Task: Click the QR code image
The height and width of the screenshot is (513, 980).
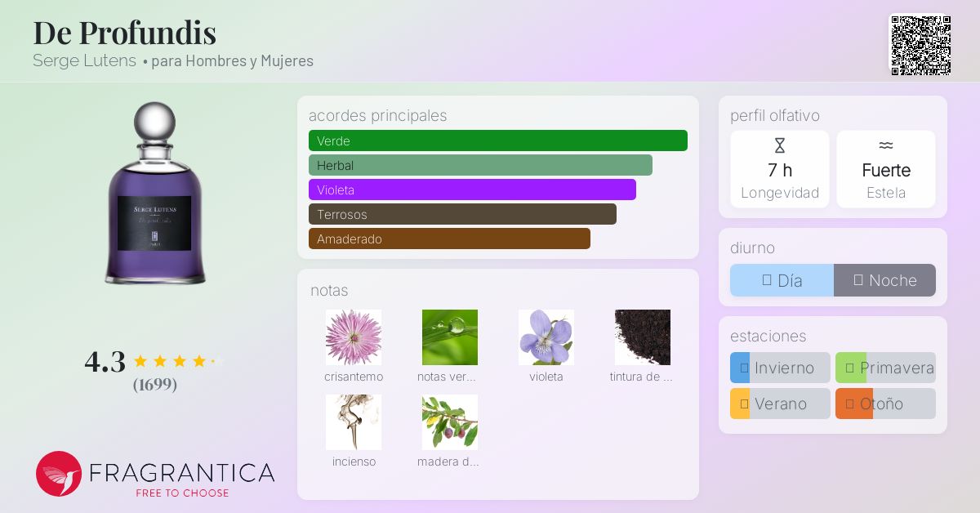Action: pyautogui.click(x=920, y=45)
